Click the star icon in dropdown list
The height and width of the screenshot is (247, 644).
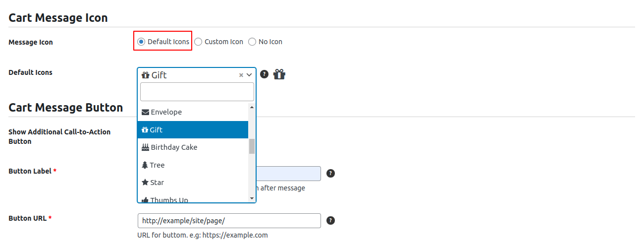click(x=145, y=183)
